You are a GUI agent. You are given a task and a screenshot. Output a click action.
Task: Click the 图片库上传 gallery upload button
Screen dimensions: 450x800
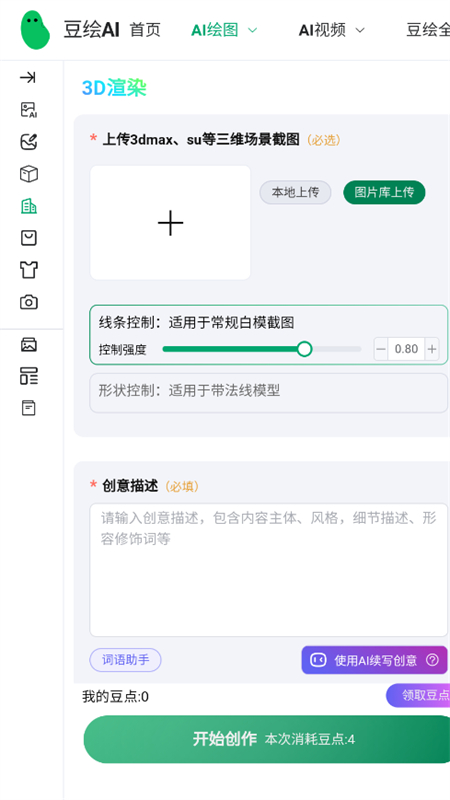point(384,192)
